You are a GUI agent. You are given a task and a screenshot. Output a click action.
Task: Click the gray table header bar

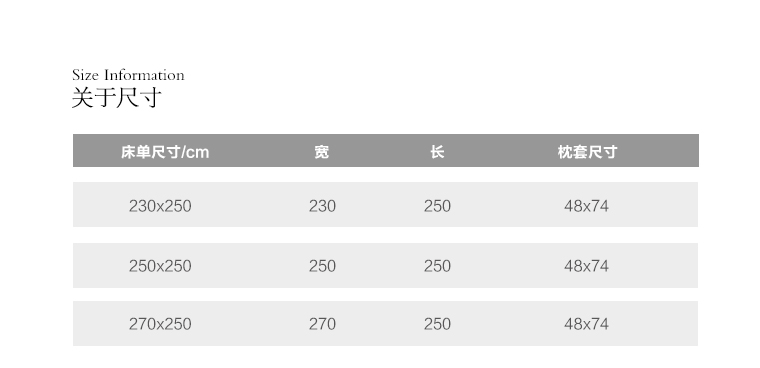click(x=386, y=150)
